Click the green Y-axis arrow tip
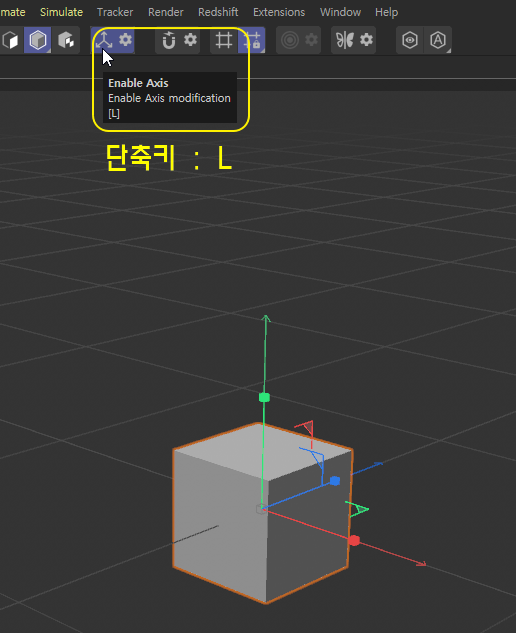 coord(265,319)
